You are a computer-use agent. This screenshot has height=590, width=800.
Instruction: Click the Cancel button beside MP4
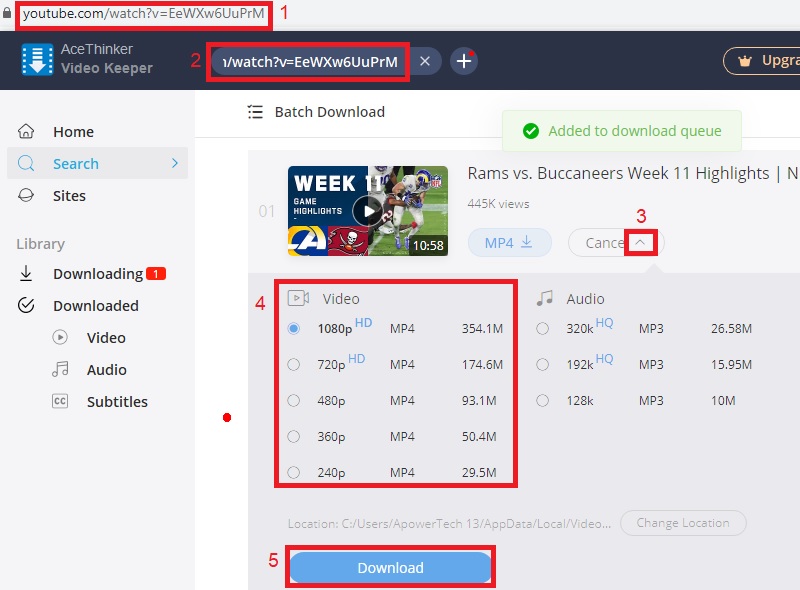(605, 242)
